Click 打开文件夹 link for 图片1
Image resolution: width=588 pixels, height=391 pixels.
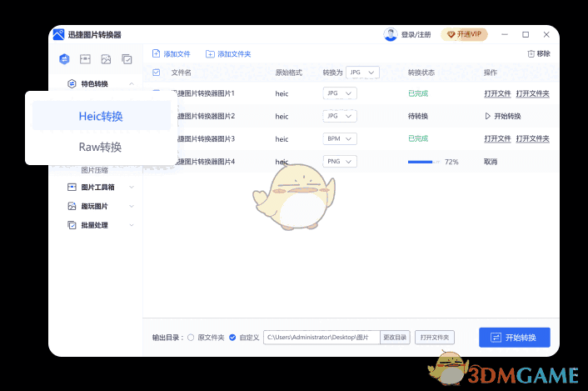pos(532,93)
